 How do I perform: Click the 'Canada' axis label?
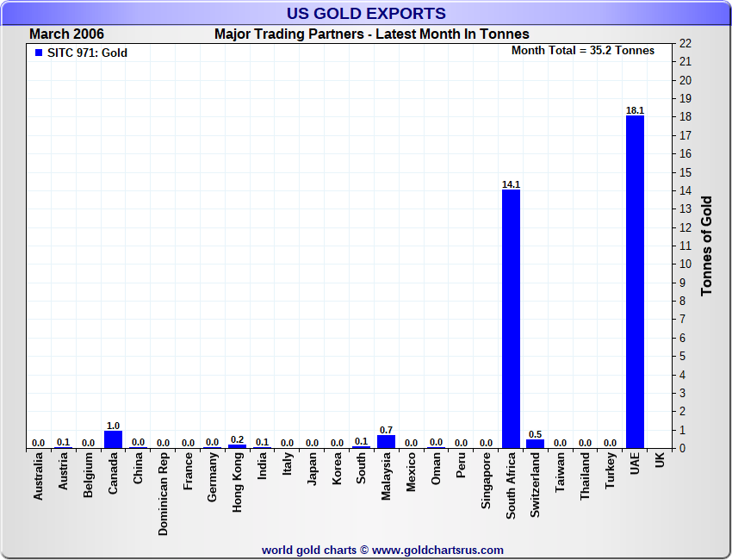[113, 473]
